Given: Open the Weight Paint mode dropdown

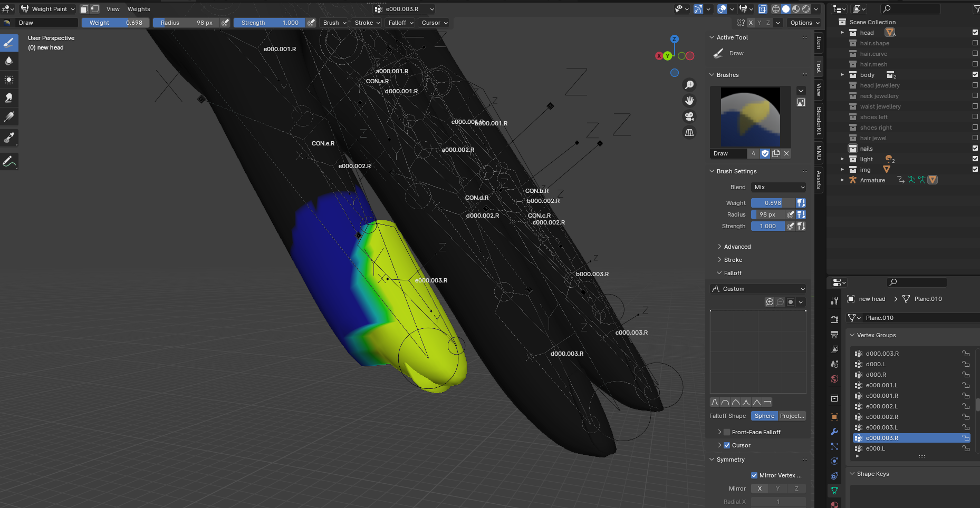Looking at the screenshot, I should (48, 9).
